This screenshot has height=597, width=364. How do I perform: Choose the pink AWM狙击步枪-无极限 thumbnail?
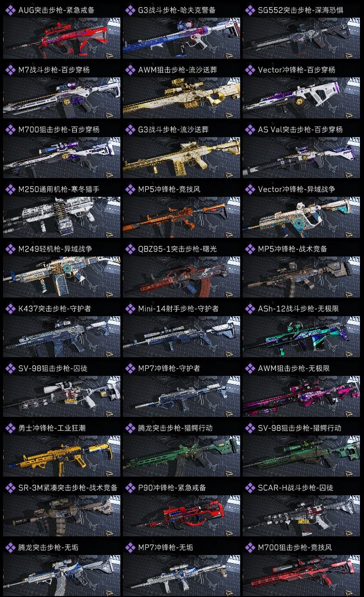coord(301,396)
